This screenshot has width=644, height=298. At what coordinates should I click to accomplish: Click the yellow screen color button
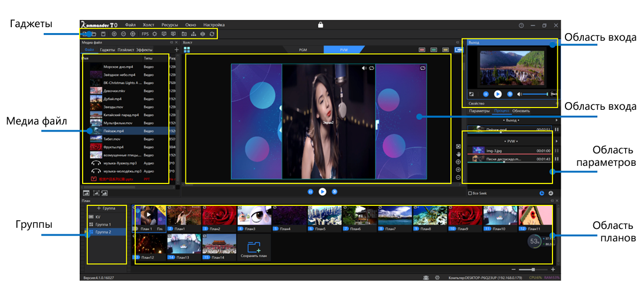pyautogui.click(x=445, y=50)
